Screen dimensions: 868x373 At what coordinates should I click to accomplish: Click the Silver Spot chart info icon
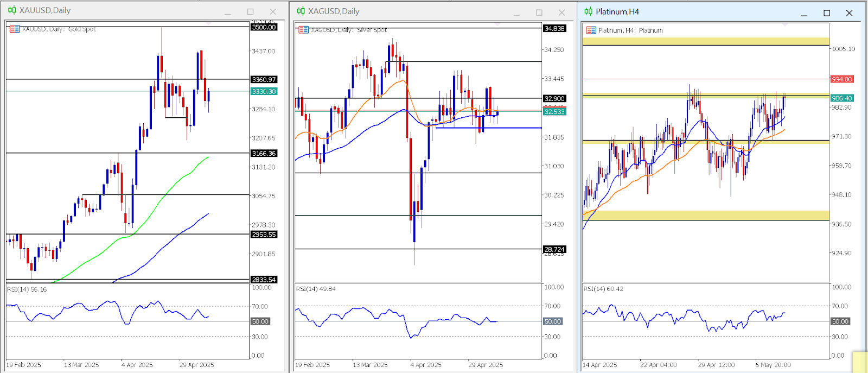[303, 29]
